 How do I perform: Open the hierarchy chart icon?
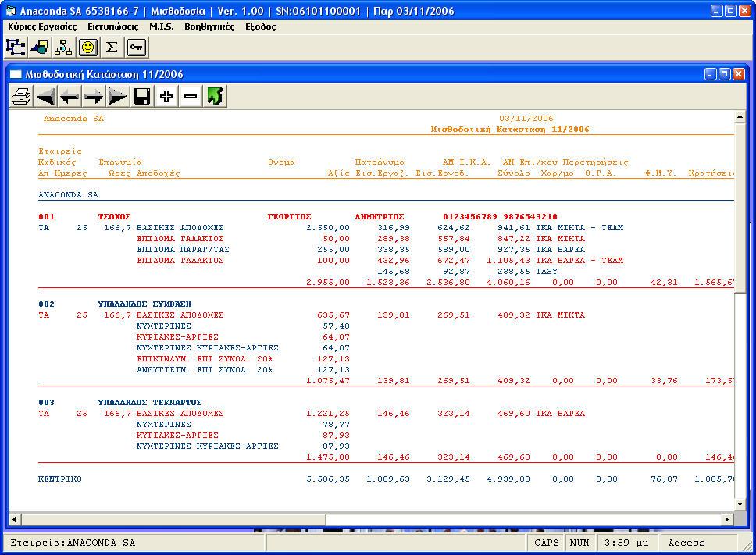point(63,48)
